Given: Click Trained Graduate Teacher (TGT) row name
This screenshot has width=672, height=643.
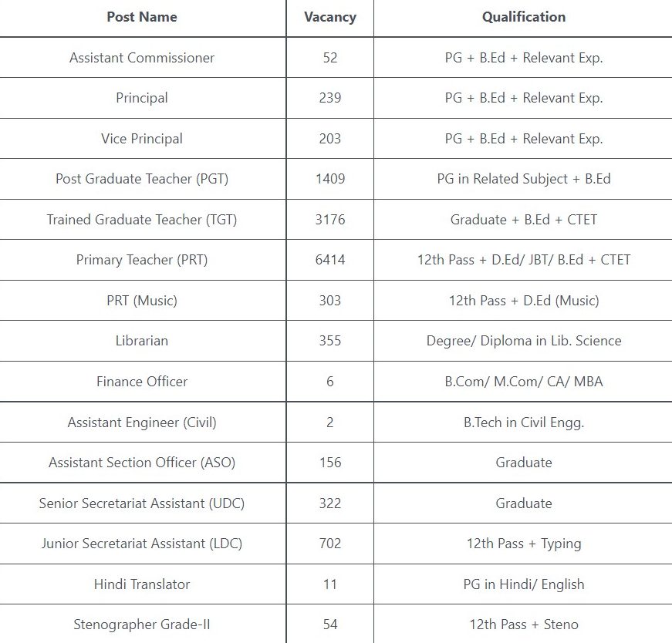Looking at the screenshot, I should pos(142,220).
